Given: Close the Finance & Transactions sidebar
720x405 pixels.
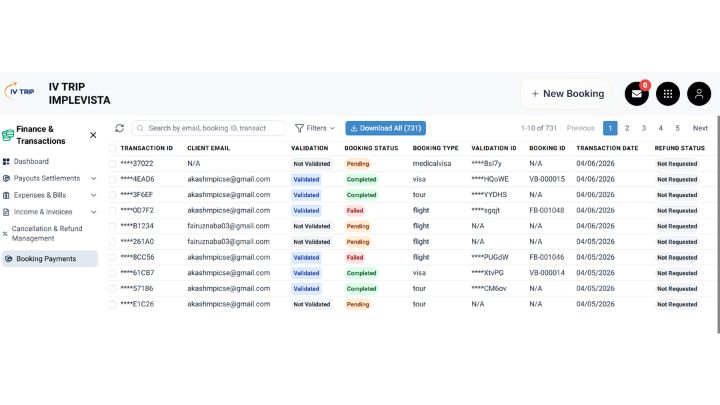Looking at the screenshot, I should (x=93, y=134).
